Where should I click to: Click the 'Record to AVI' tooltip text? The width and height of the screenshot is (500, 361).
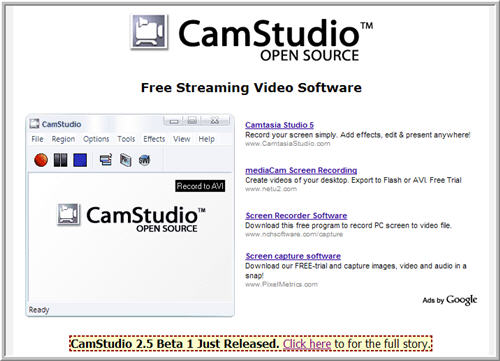click(200, 186)
